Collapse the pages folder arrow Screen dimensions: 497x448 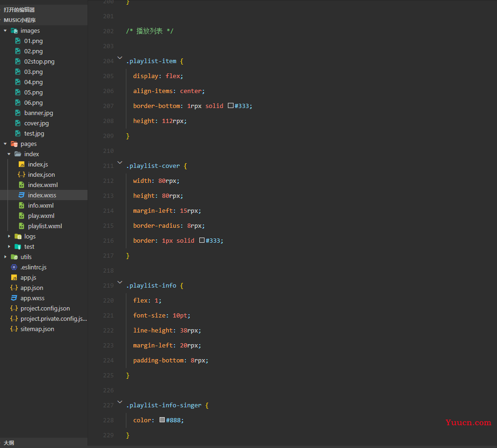pos(6,144)
